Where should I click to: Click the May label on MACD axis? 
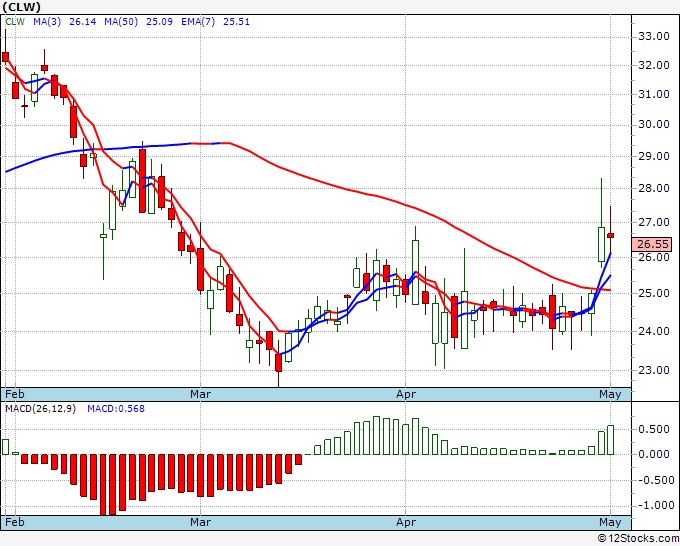[x=610, y=522]
